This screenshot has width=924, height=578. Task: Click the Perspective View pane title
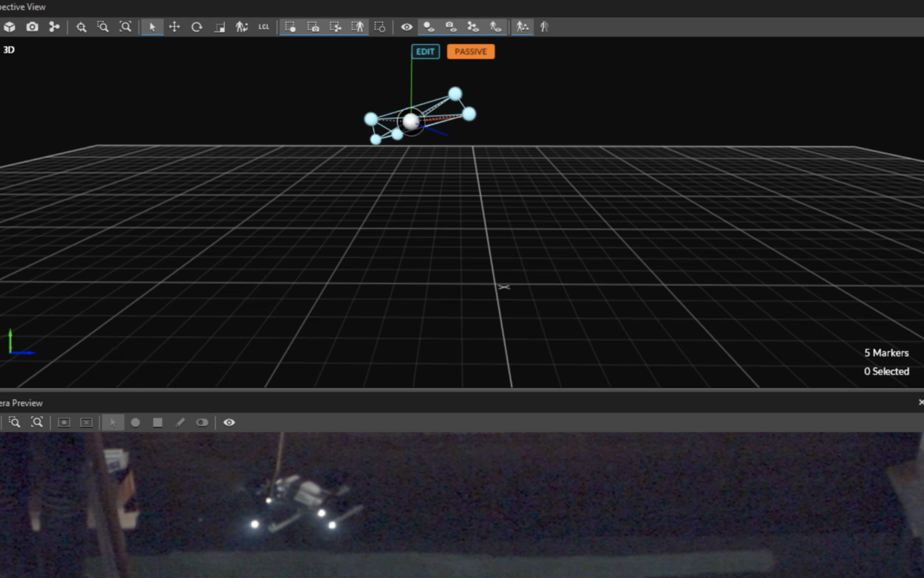[x=23, y=7]
